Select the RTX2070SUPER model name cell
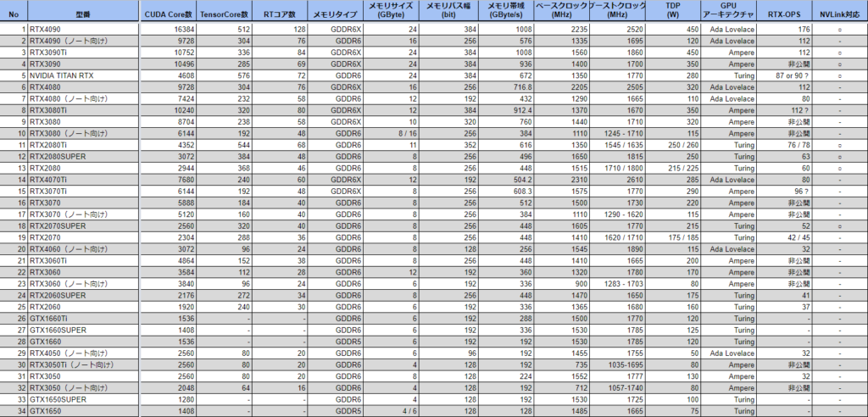The height and width of the screenshot is (417, 868). [x=84, y=226]
